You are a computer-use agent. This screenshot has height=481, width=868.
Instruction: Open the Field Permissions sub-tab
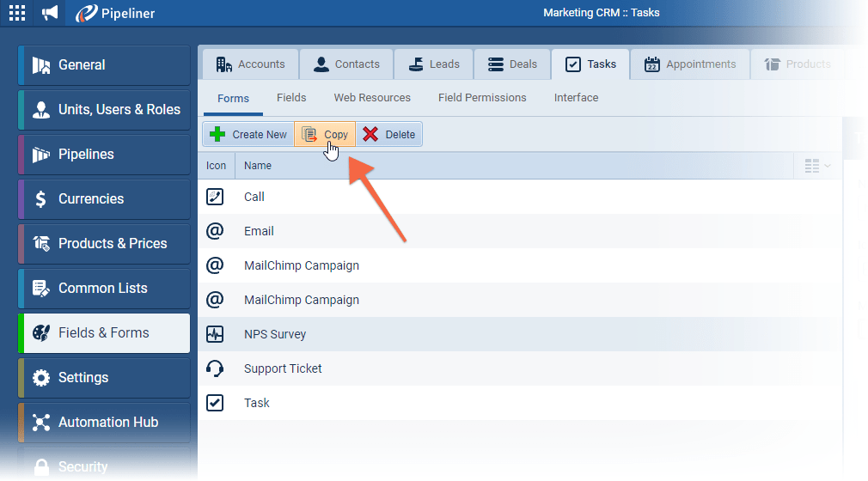pos(482,98)
